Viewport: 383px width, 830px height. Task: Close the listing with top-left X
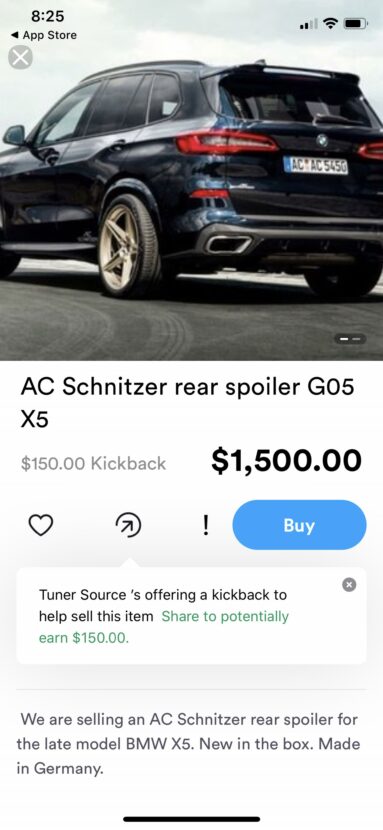[20, 57]
